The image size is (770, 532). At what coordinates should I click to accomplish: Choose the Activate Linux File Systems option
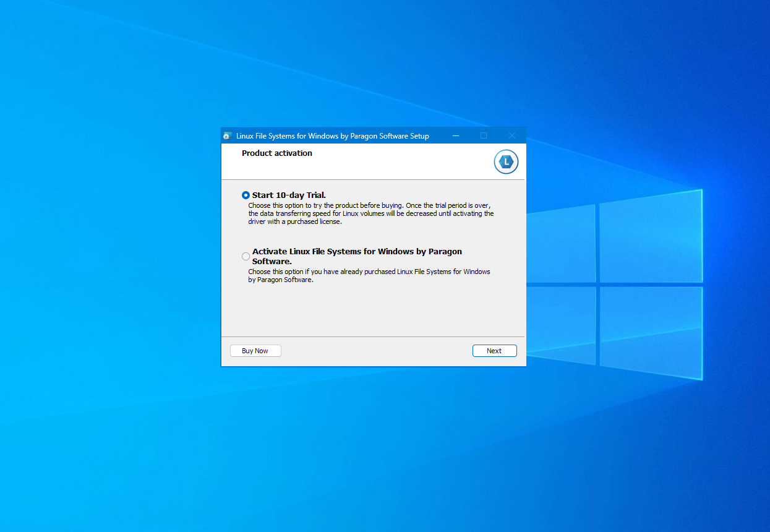(x=246, y=256)
